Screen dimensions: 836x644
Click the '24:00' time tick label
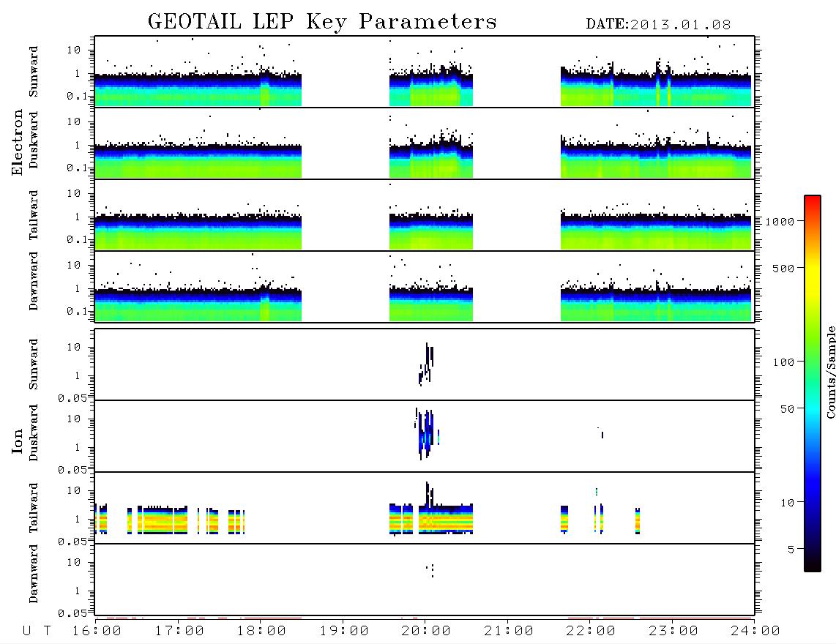[755, 632]
